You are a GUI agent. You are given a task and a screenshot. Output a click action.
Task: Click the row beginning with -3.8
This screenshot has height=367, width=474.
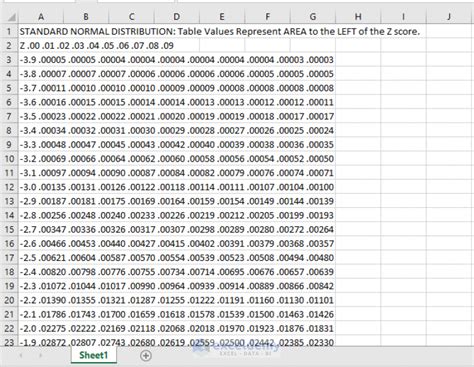177,74
